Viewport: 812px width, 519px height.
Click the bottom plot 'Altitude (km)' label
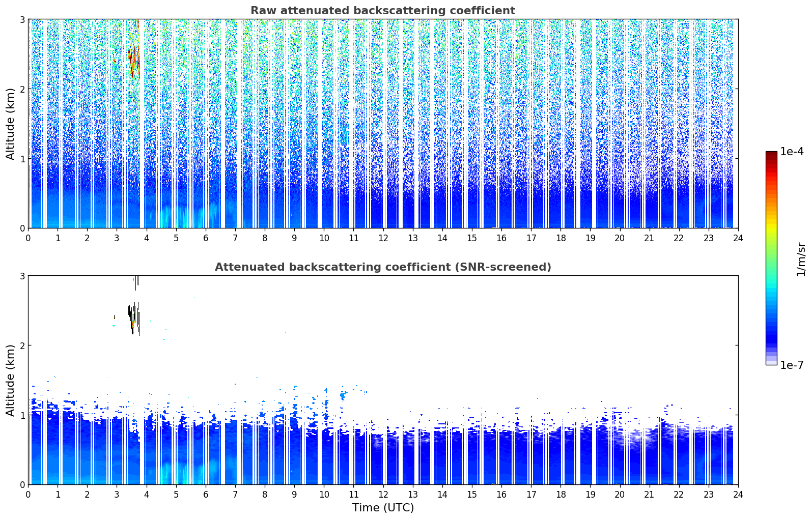tap(11, 380)
